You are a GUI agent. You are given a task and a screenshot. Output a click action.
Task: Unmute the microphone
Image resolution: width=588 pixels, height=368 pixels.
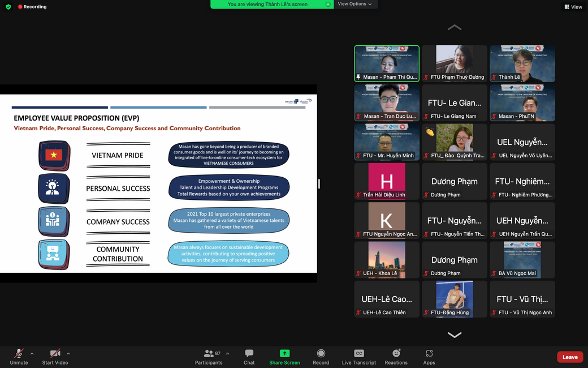[19, 357]
